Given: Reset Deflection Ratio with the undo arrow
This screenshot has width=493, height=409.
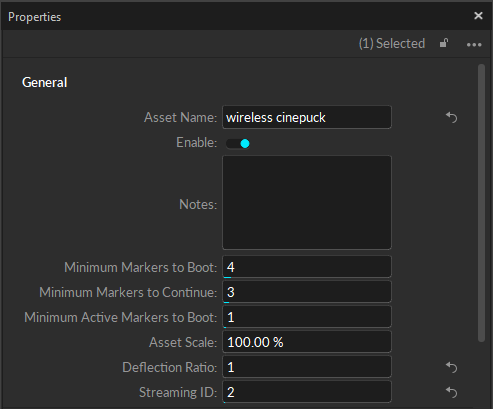Looking at the screenshot, I should pyautogui.click(x=451, y=367).
